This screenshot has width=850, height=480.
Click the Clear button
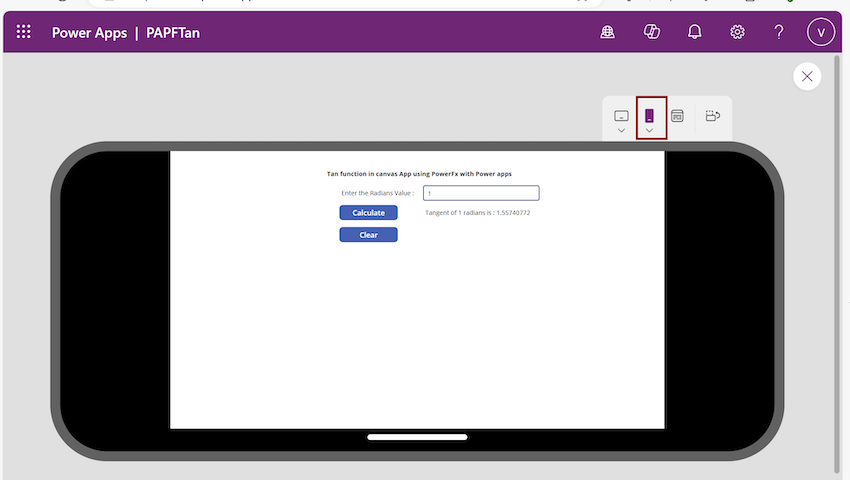369,235
